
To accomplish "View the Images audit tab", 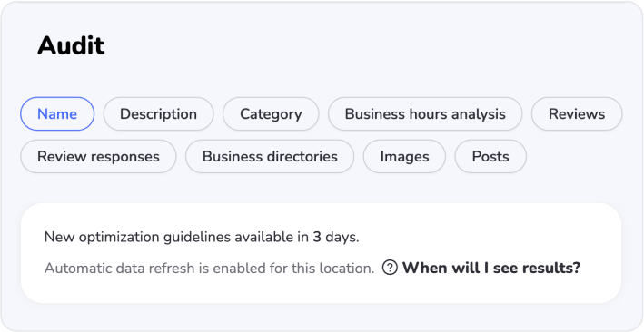I will tap(404, 156).
